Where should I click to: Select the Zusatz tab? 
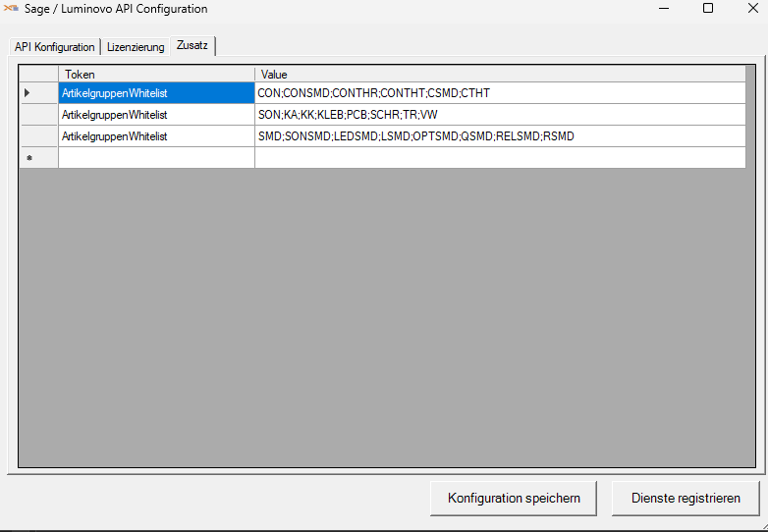point(192,46)
